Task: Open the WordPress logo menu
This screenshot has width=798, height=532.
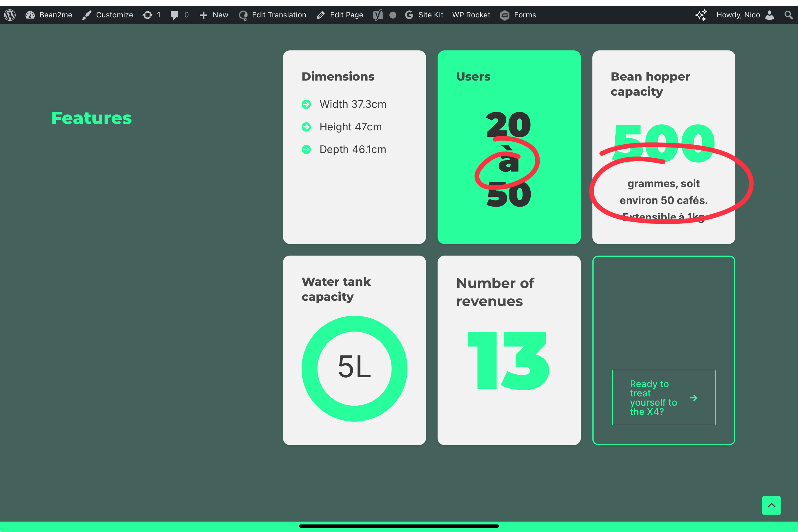Action: [10, 15]
